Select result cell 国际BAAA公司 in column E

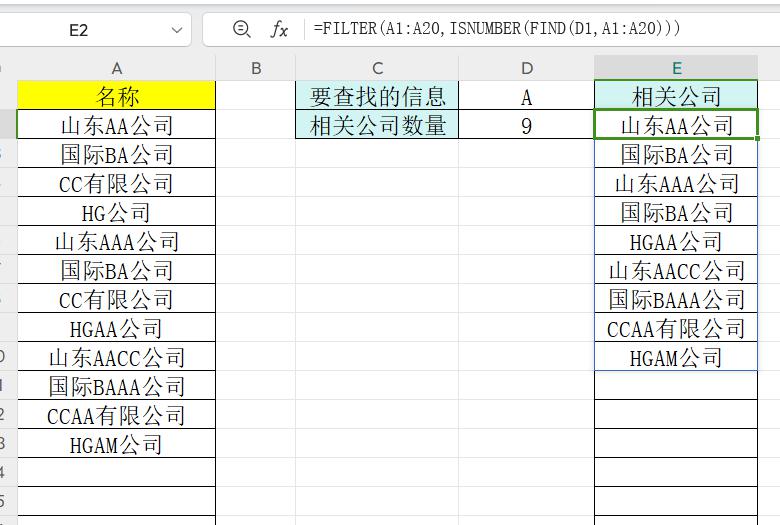[676, 298]
